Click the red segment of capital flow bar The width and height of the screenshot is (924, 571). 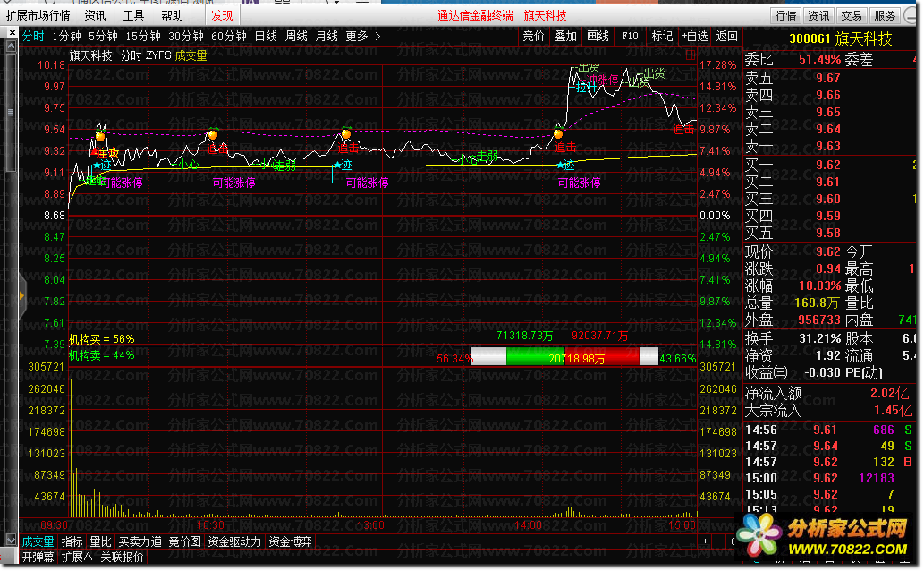pos(602,356)
